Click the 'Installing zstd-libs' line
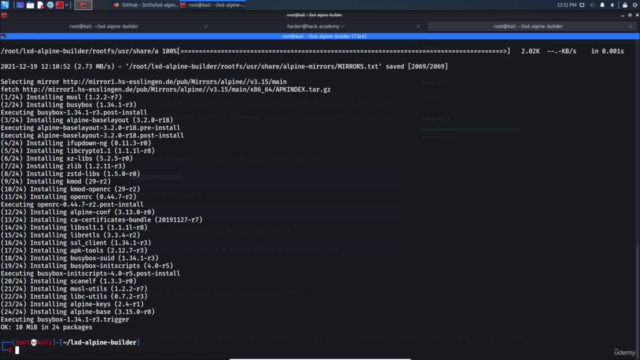 (70, 174)
